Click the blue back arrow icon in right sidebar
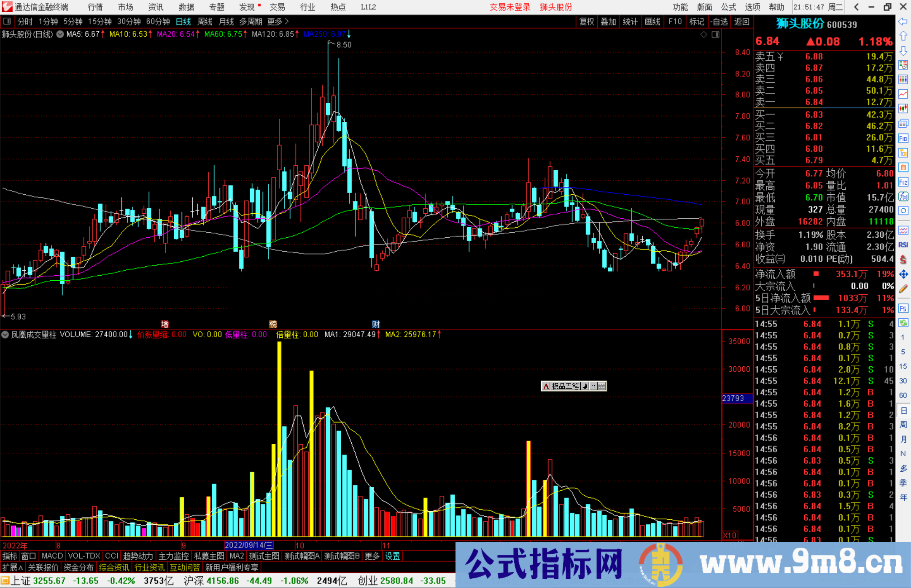This screenshot has height=588, width=911. 903,21
